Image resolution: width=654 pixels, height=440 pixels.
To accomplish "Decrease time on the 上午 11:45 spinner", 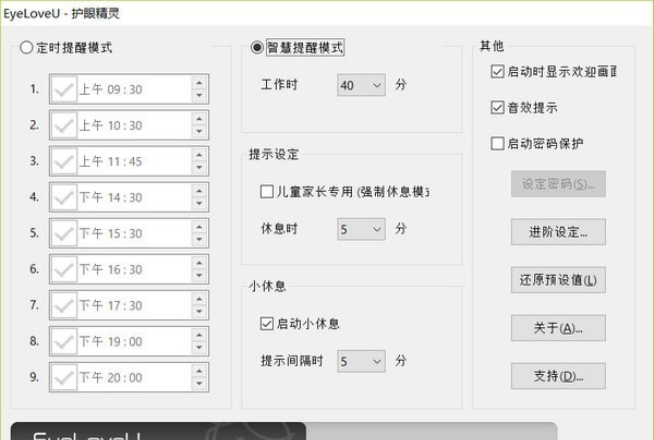I will pyautogui.click(x=199, y=168).
